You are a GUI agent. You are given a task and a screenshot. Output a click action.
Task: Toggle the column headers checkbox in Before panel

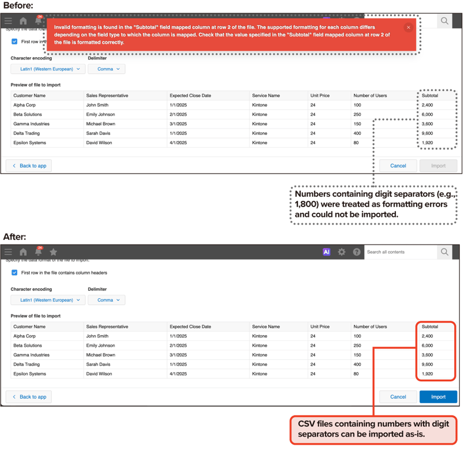[x=14, y=42]
